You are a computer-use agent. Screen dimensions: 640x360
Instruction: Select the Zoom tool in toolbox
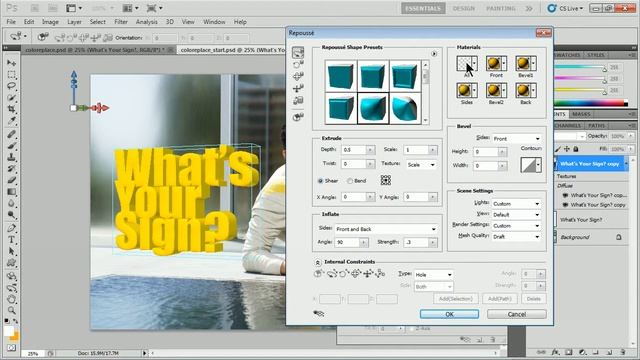[11, 311]
